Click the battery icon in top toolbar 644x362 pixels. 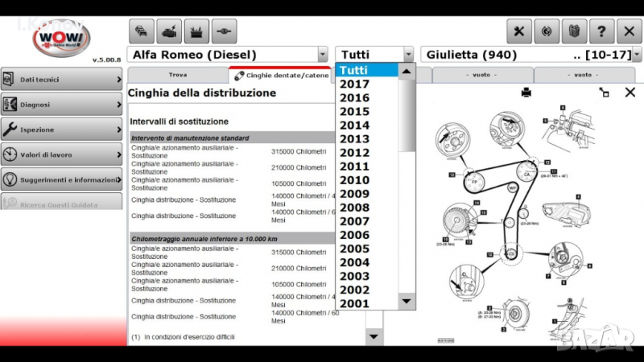(196, 31)
